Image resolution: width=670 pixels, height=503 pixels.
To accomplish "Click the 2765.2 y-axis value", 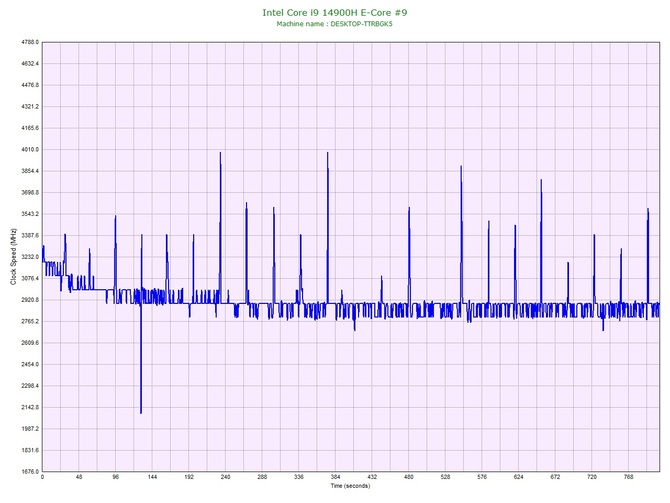I will (x=30, y=321).
